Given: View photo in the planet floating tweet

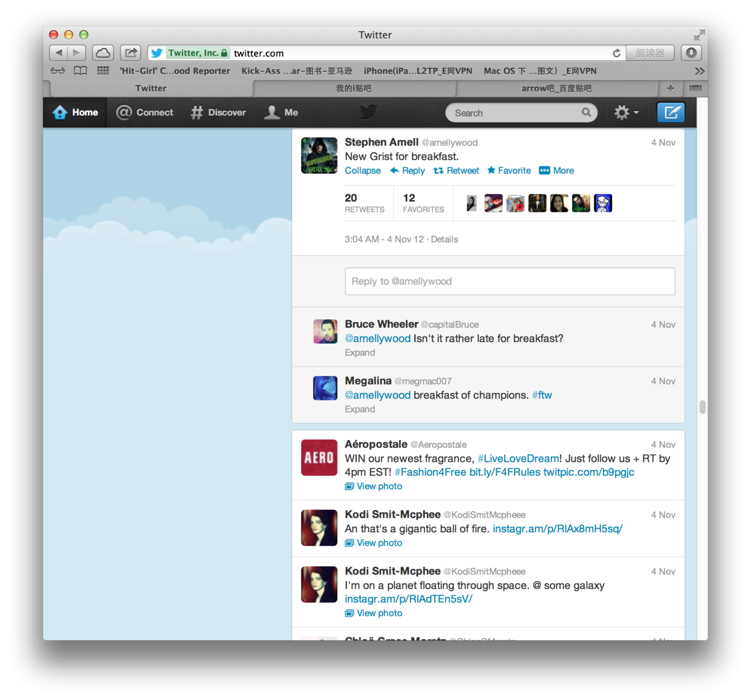Looking at the screenshot, I should pyautogui.click(x=374, y=613).
